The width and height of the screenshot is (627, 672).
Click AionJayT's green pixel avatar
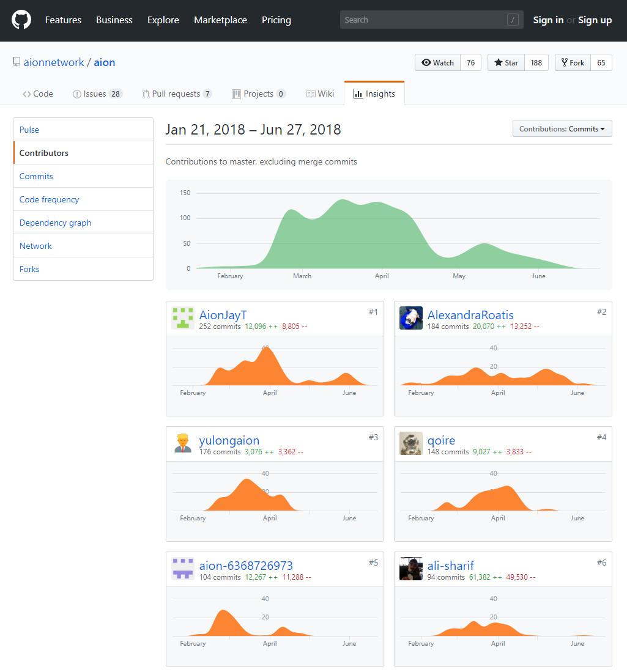[x=183, y=318]
